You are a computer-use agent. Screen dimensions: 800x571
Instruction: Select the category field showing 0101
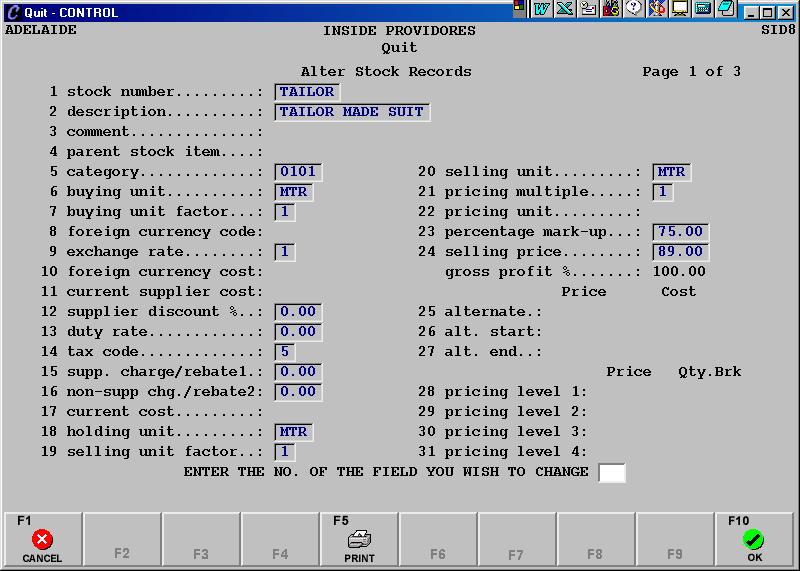point(298,172)
